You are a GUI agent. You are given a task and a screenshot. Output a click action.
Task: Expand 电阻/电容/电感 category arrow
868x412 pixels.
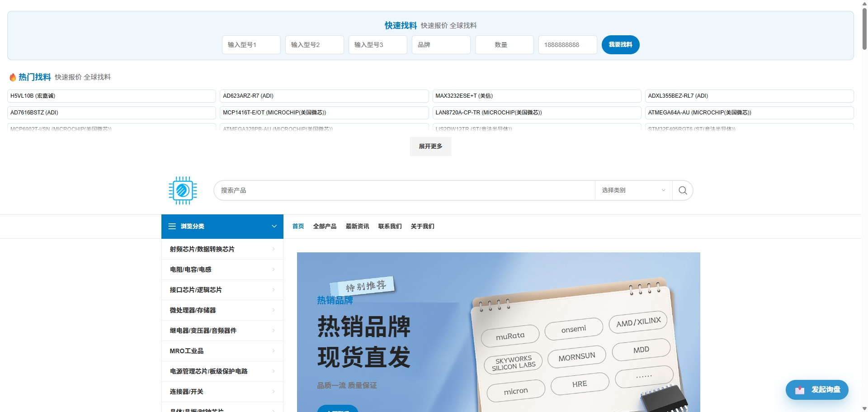point(274,270)
